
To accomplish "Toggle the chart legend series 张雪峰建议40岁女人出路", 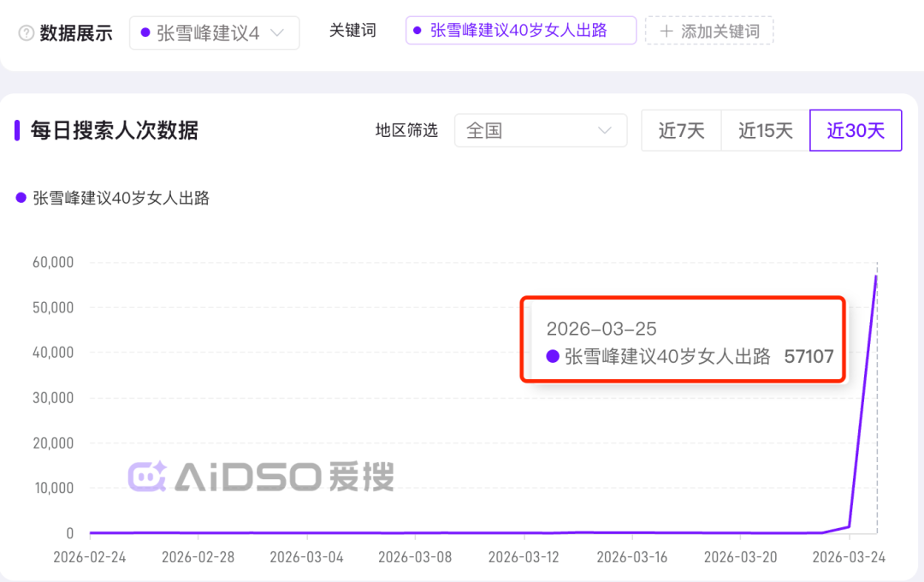I will [x=113, y=198].
